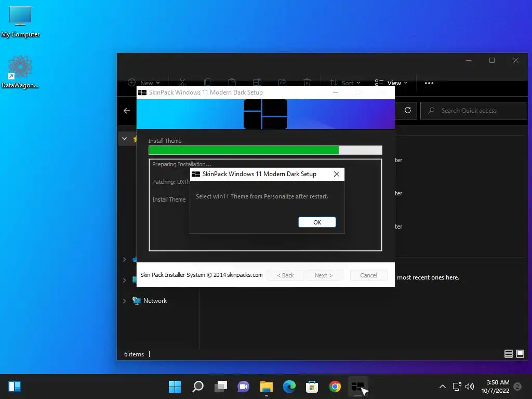The image size is (532, 399).
Task: Click the SkinPack installer taskbar icon
Action: 357,387
